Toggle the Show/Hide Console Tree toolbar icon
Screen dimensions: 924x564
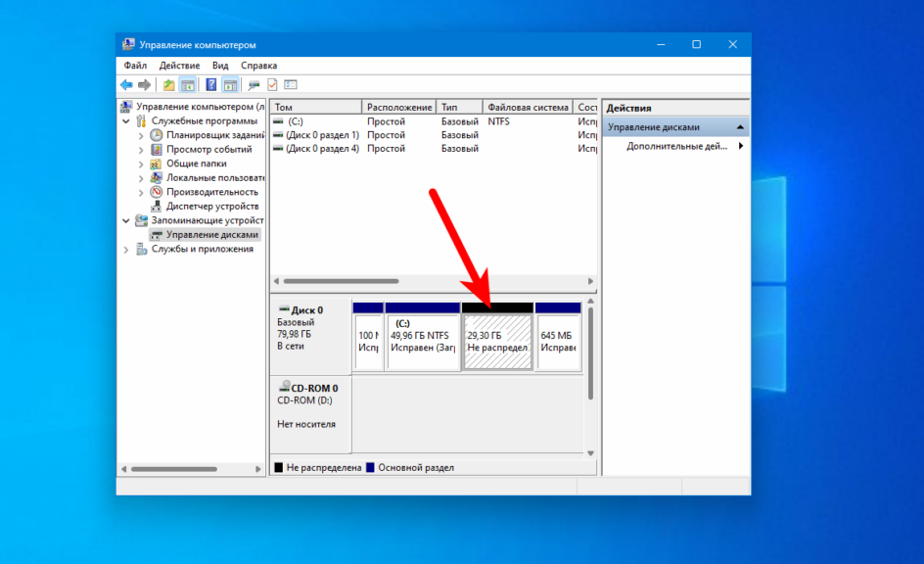187,85
